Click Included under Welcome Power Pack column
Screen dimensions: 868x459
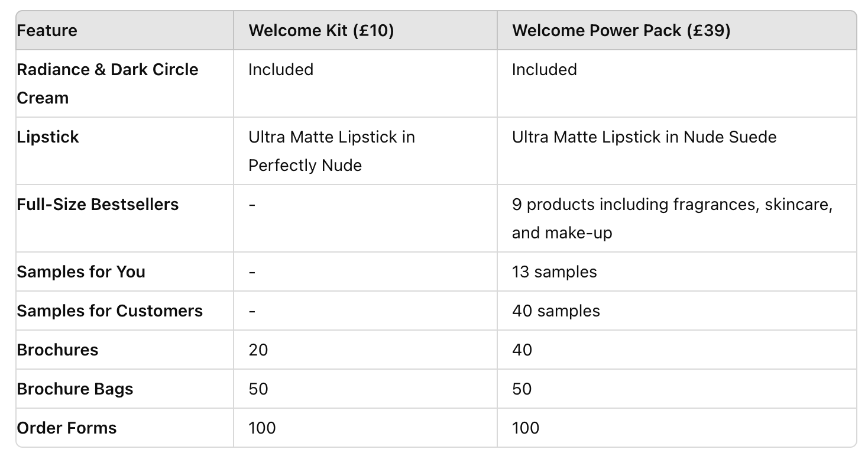point(544,70)
